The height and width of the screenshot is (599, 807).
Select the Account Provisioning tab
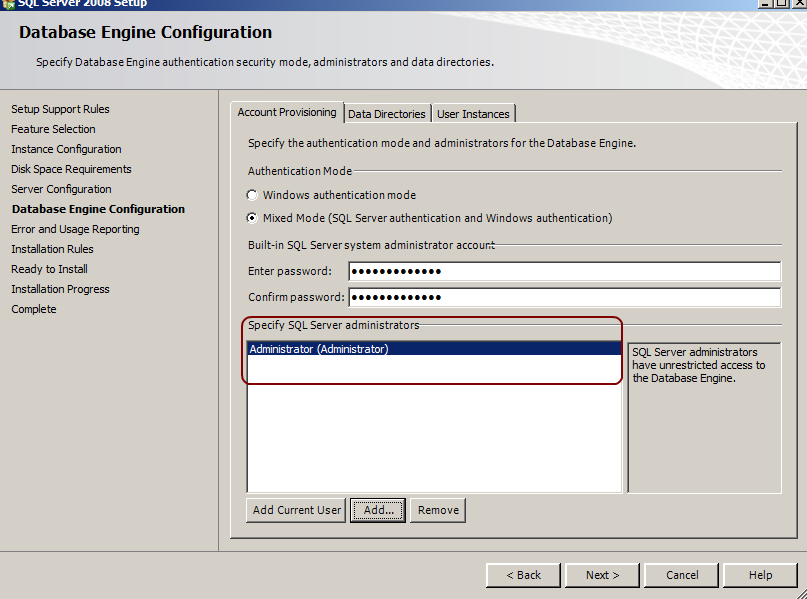[287, 113]
